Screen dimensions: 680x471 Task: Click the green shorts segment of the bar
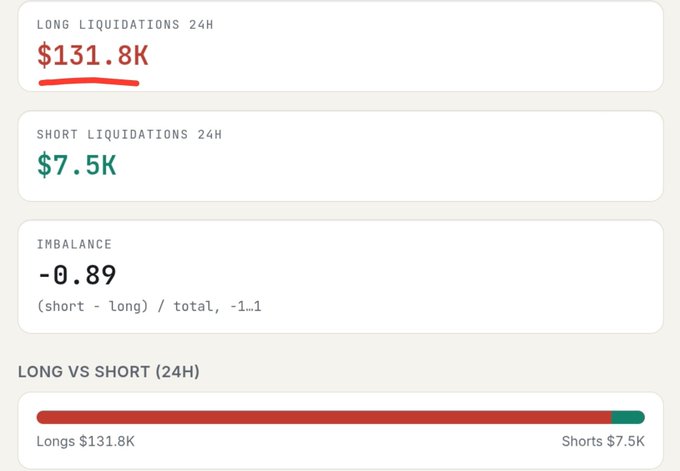[x=628, y=417]
